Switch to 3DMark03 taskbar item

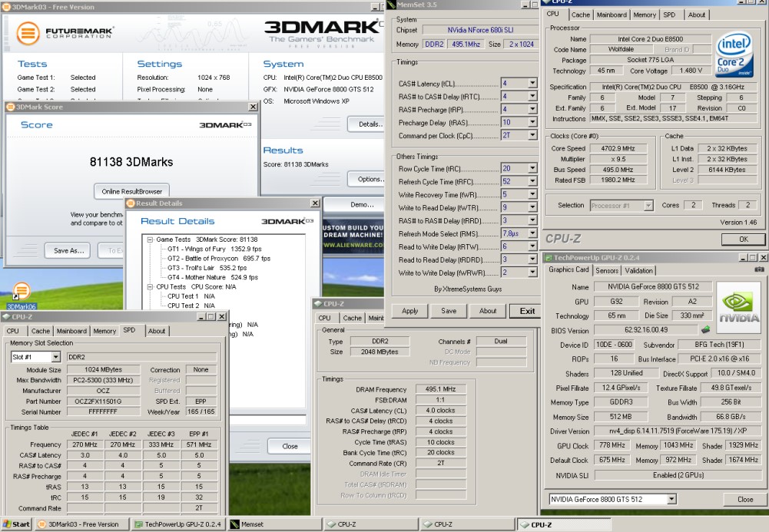83,524
